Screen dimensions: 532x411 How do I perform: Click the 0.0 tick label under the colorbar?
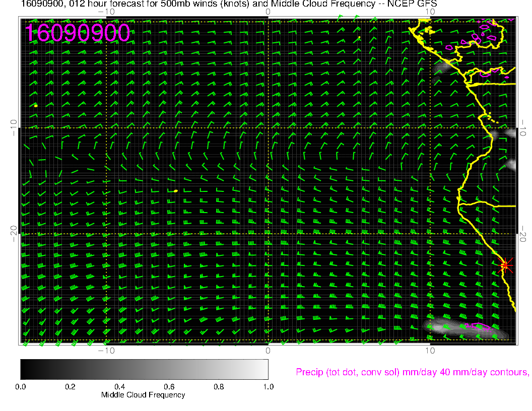pyautogui.click(x=21, y=387)
